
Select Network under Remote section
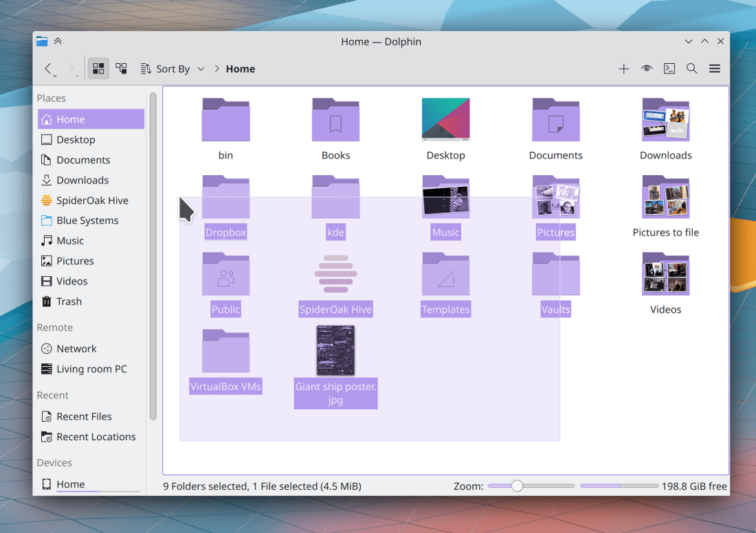(76, 349)
